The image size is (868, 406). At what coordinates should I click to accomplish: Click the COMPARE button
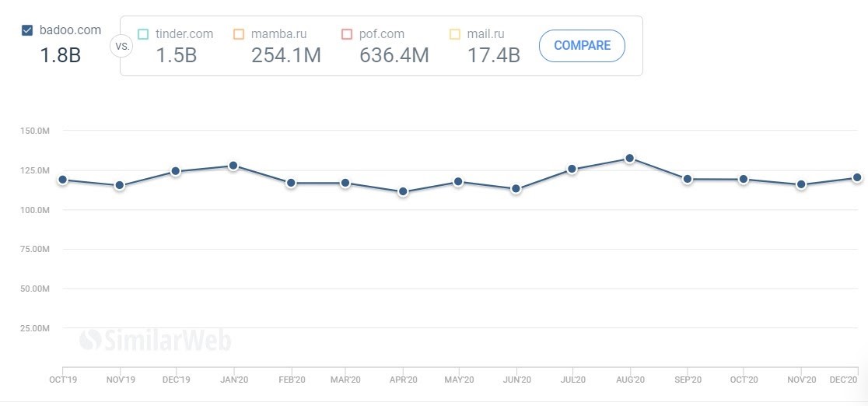point(582,45)
